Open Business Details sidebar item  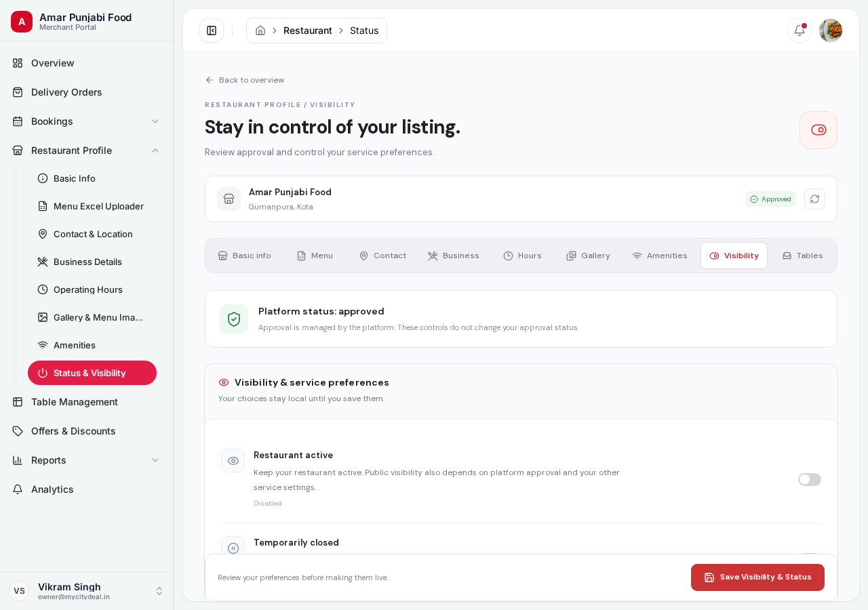click(92, 262)
